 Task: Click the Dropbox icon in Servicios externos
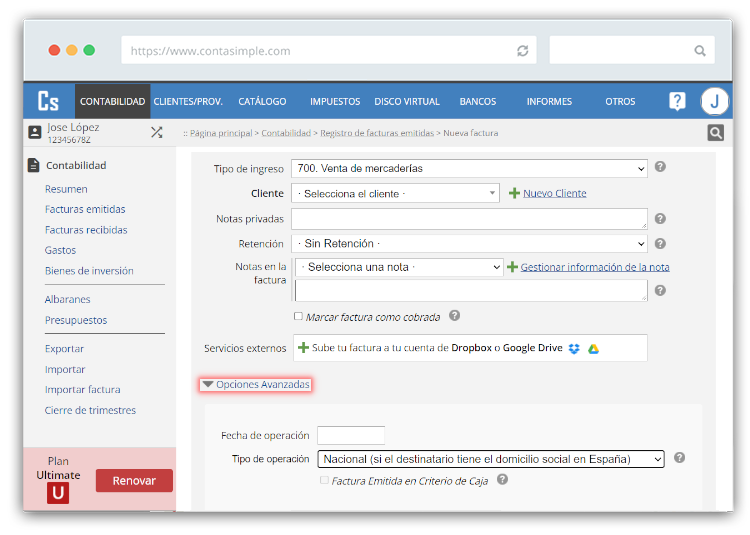pos(574,348)
